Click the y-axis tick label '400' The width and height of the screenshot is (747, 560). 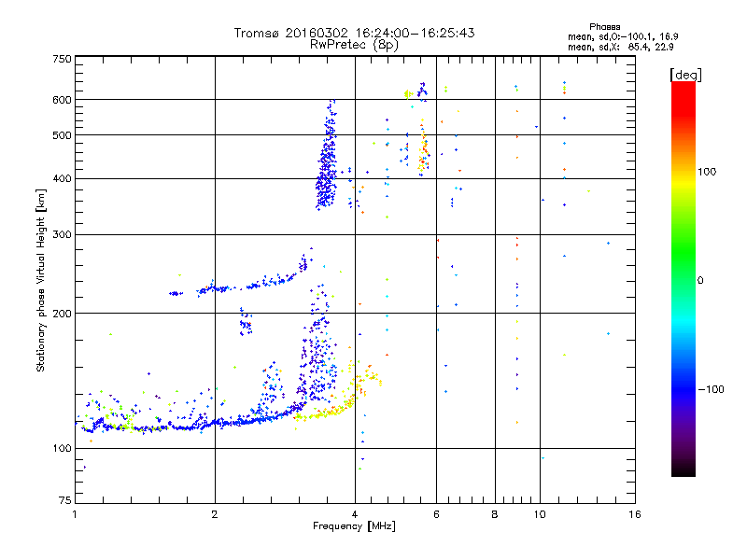click(x=62, y=178)
